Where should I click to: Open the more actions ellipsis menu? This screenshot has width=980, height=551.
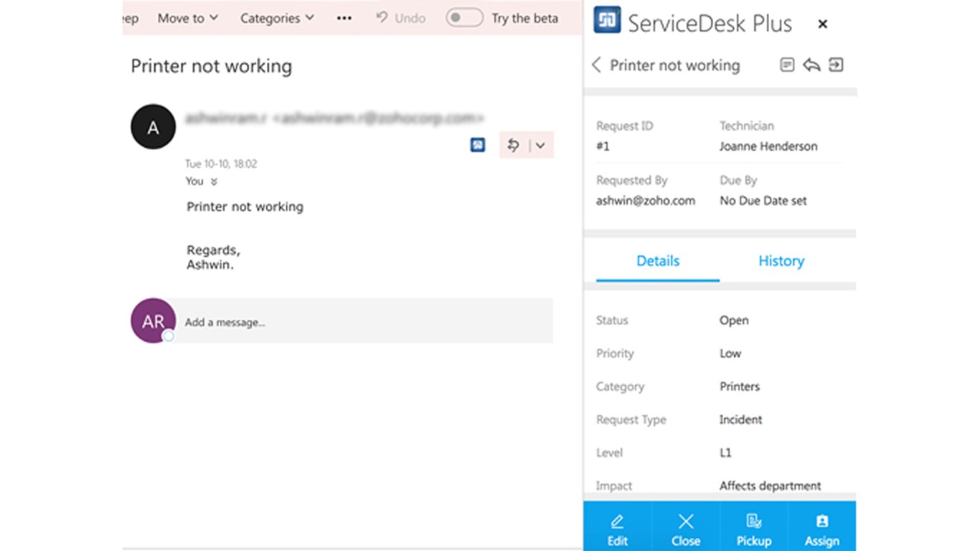point(344,18)
